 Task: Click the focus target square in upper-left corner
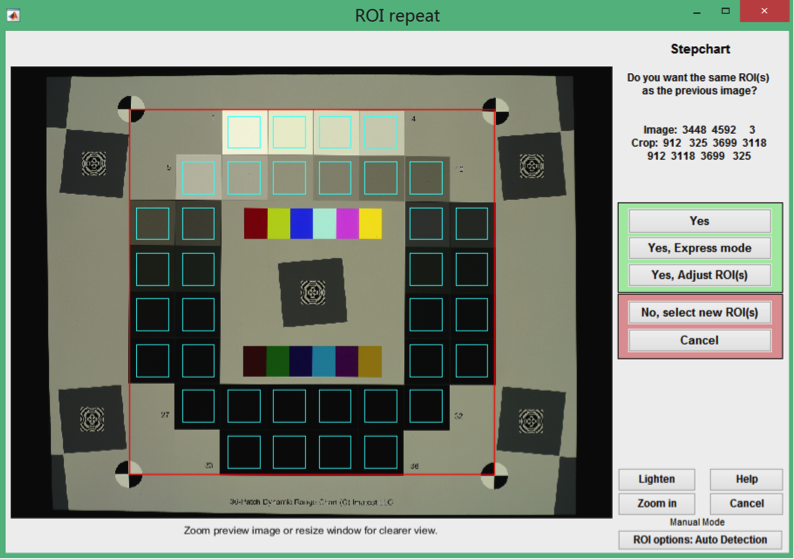click(94, 162)
